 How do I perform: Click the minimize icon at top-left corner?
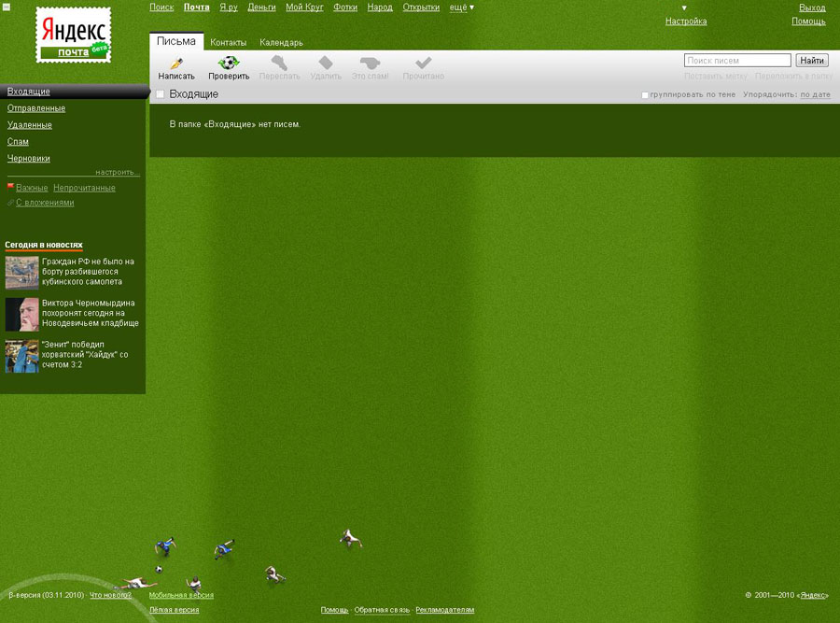7,7
